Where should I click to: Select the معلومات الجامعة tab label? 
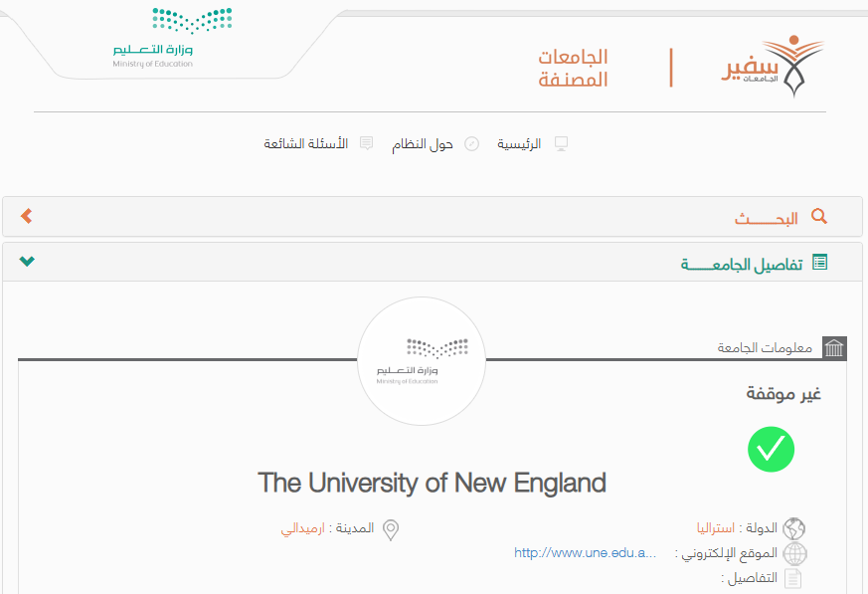tap(765, 348)
